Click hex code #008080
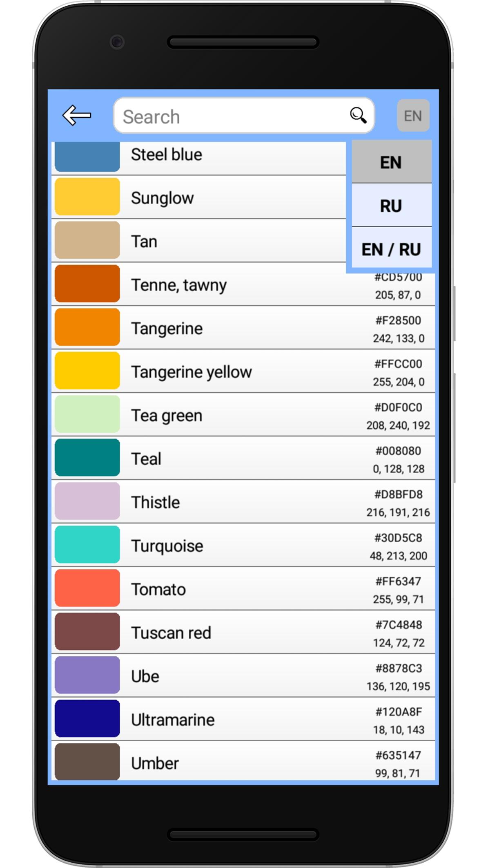This screenshot has width=488, height=868. tap(398, 451)
